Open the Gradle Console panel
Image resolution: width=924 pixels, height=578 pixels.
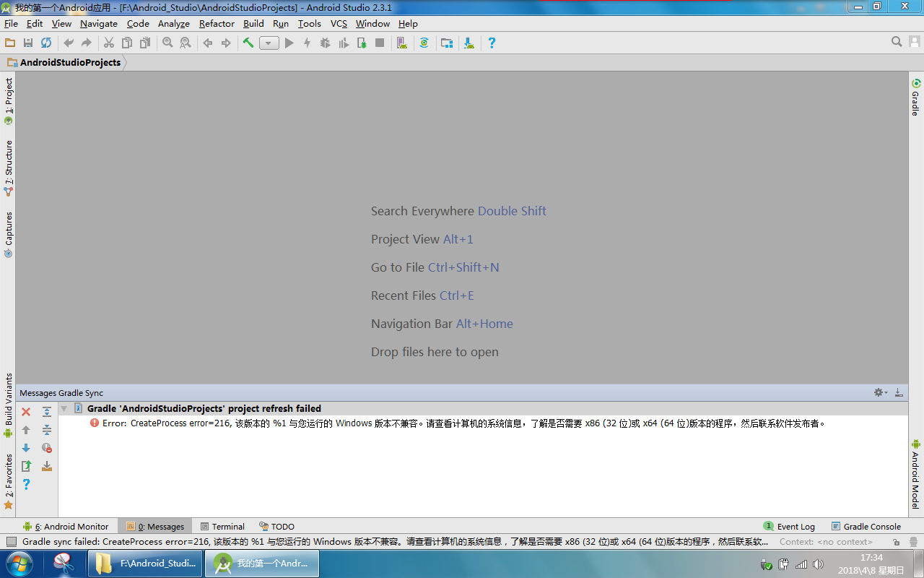tap(866, 527)
